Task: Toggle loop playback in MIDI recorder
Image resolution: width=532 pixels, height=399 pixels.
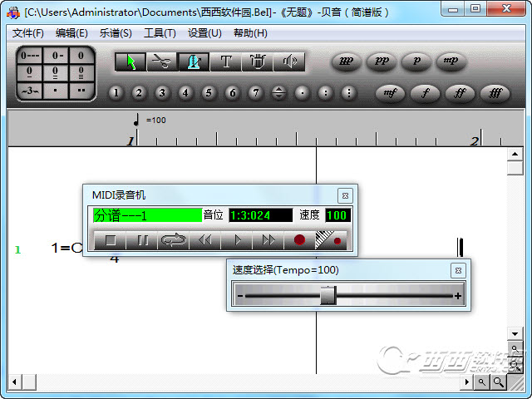Action: (174, 240)
